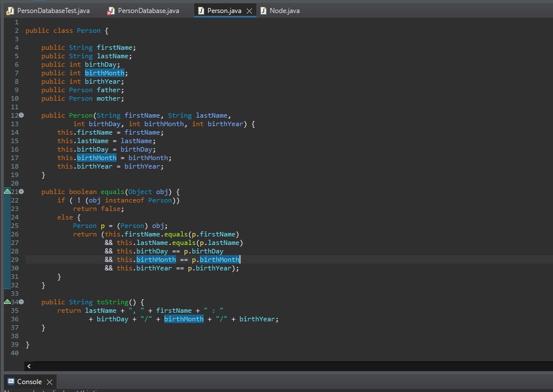Switch to the PersonDatabaseTest.java tab
The height and width of the screenshot is (392, 553).
point(53,11)
